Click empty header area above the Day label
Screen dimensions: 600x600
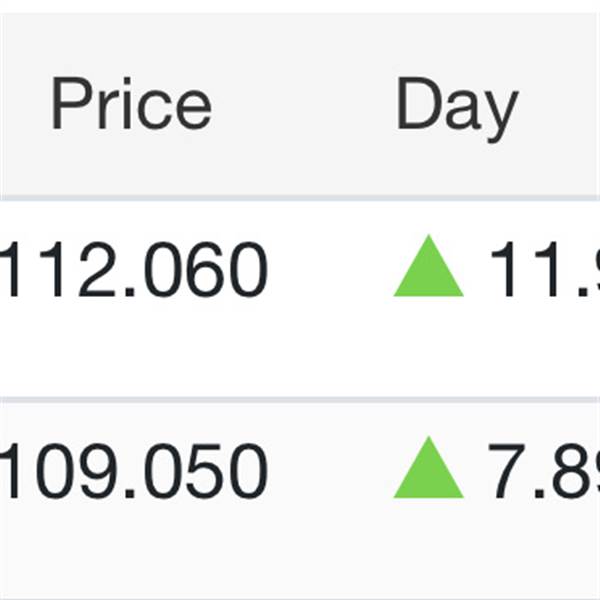click(457, 40)
